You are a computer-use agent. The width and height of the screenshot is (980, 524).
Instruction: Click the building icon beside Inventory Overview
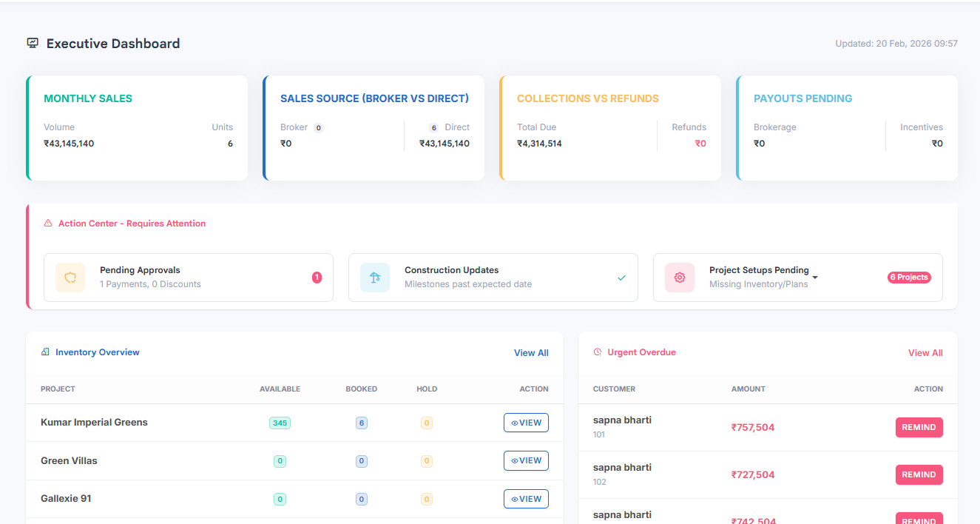coord(44,352)
